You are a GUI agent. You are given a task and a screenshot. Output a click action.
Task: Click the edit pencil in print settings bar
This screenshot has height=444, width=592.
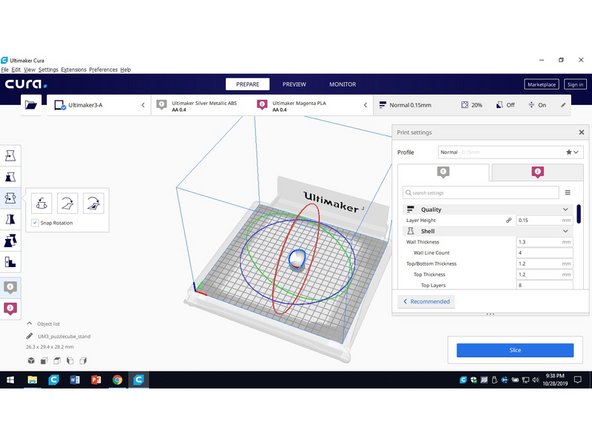[x=563, y=105]
